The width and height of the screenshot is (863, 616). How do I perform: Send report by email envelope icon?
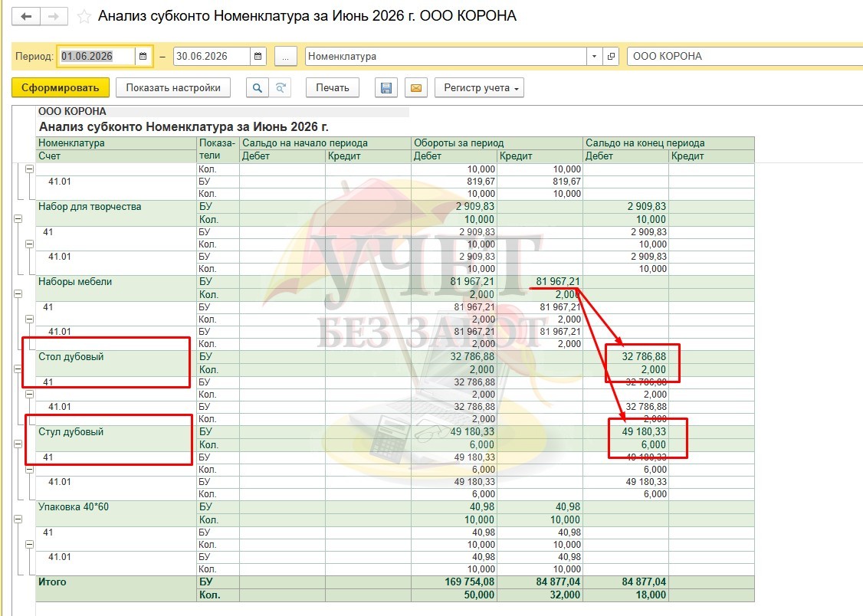[416, 88]
